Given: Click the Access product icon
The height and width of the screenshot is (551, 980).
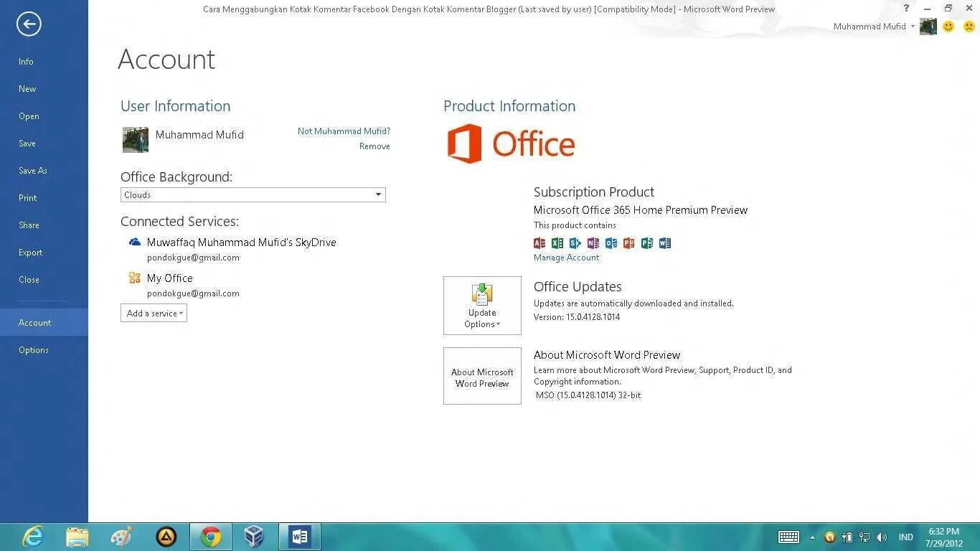Looking at the screenshot, I should pos(540,243).
